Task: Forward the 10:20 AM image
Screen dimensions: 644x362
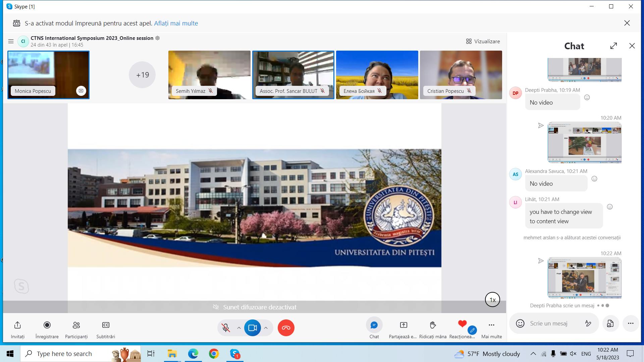Action: [541, 126]
